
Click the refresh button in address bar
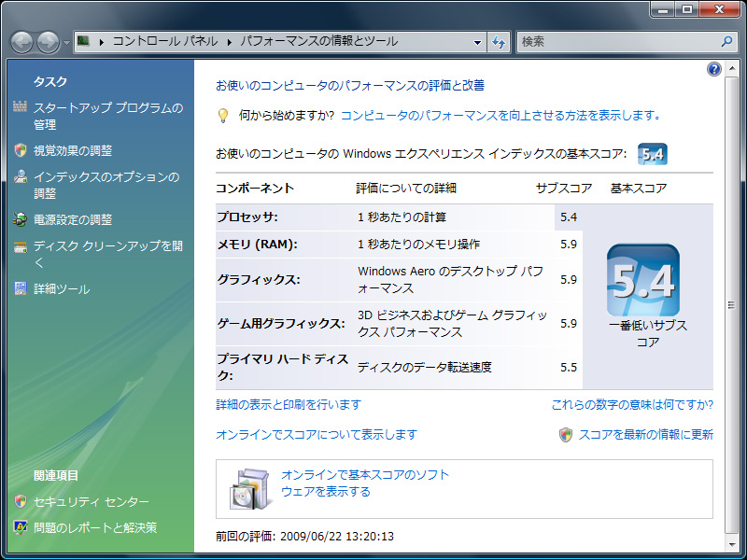pyautogui.click(x=499, y=42)
